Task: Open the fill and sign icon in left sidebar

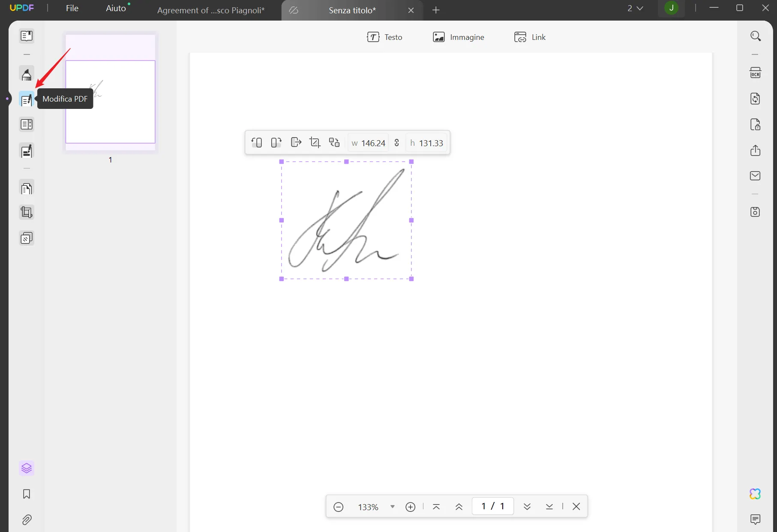Action: (27, 151)
